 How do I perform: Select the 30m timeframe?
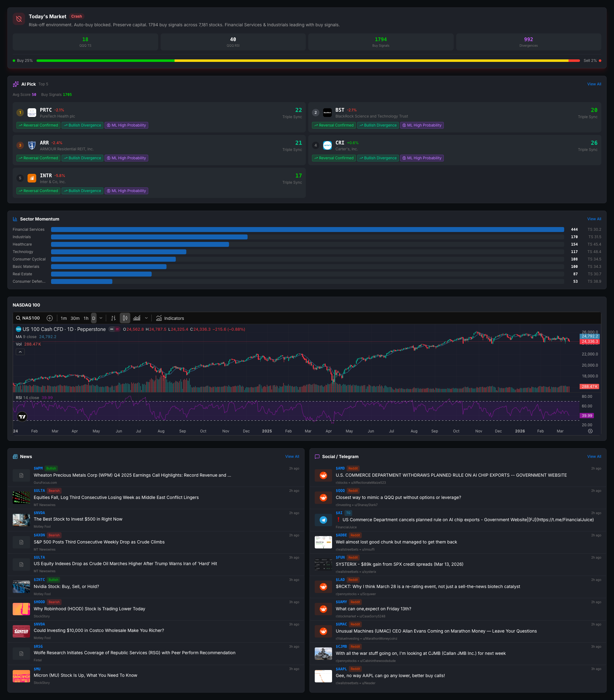point(74,318)
